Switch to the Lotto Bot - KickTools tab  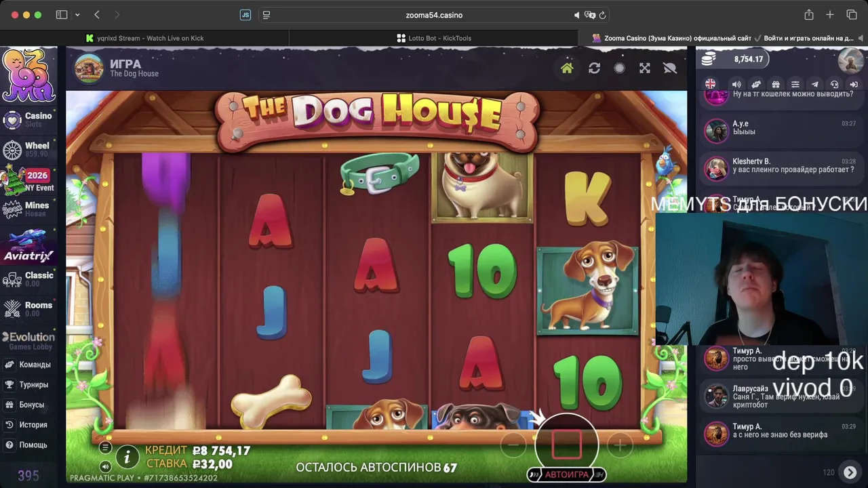coord(434,38)
